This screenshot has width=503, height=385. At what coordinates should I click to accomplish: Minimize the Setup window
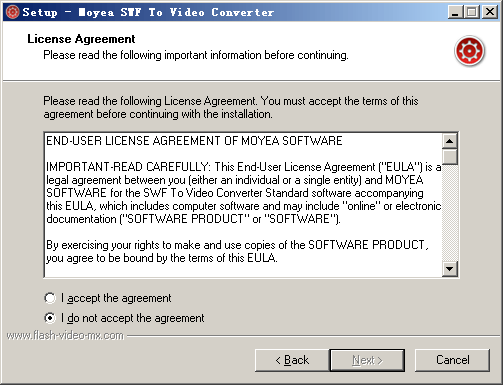coord(455,12)
